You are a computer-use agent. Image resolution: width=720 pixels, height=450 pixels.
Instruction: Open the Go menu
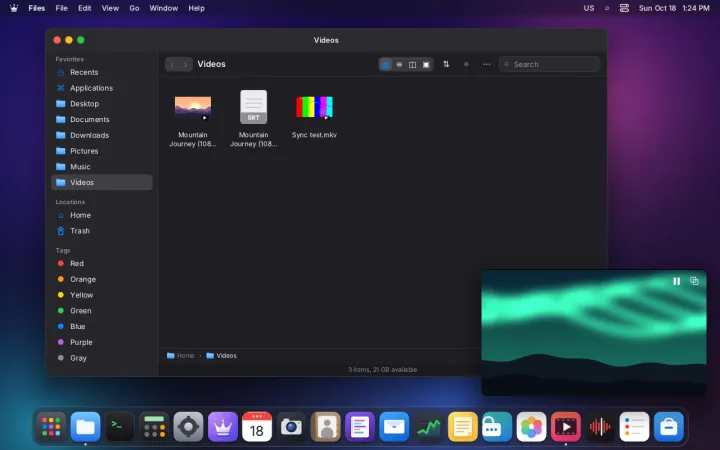(x=134, y=8)
